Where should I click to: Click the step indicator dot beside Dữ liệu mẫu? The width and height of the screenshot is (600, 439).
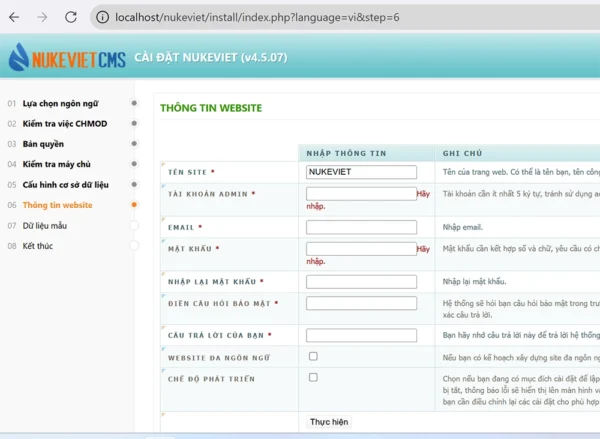[134, 225]
